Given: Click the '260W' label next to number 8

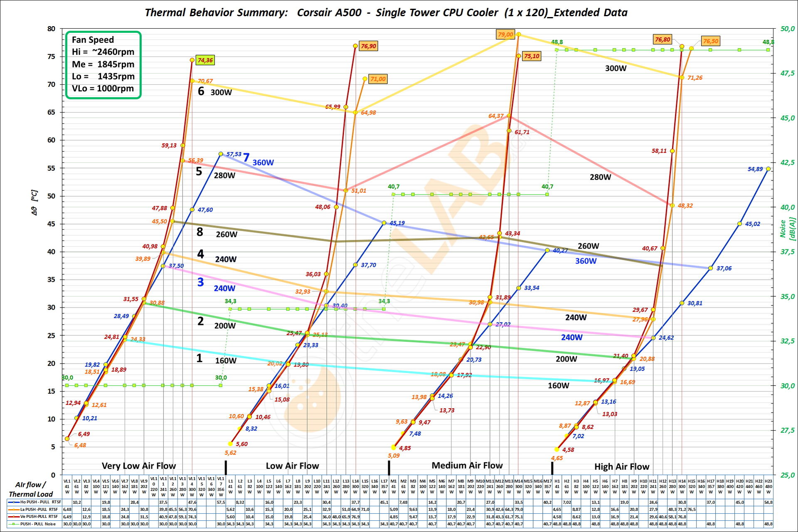Looking at the screenshot, I should tap(227, 234).
